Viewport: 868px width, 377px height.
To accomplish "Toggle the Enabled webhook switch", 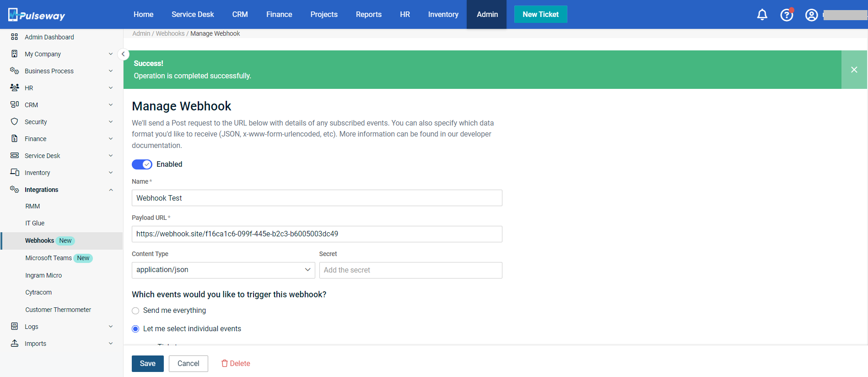I will tap(142, 164).
